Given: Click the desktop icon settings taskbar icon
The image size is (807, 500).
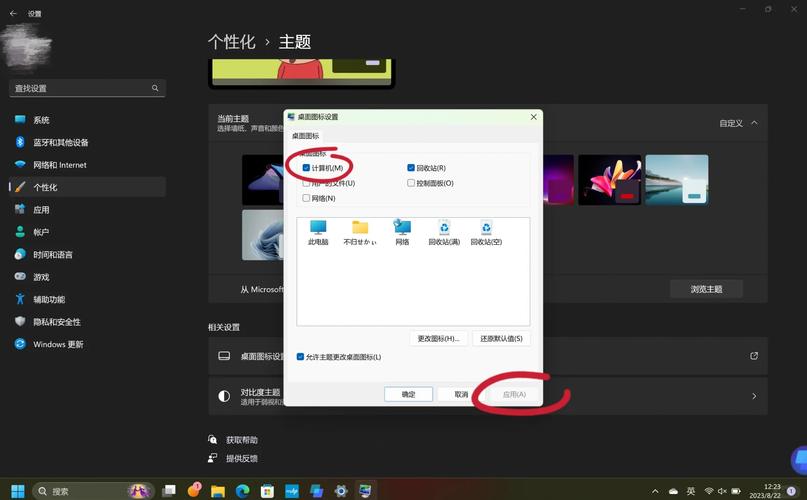Looking at the screenshot, I should pos(365,491).
